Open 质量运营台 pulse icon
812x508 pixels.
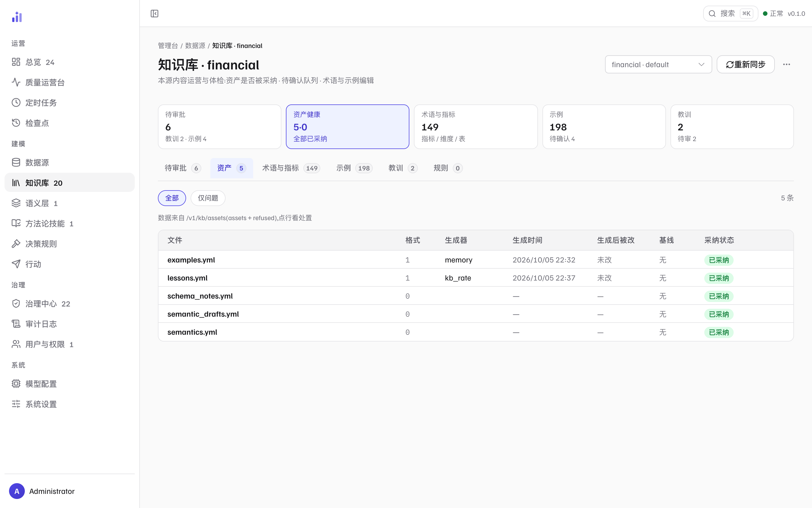[16, 82]
